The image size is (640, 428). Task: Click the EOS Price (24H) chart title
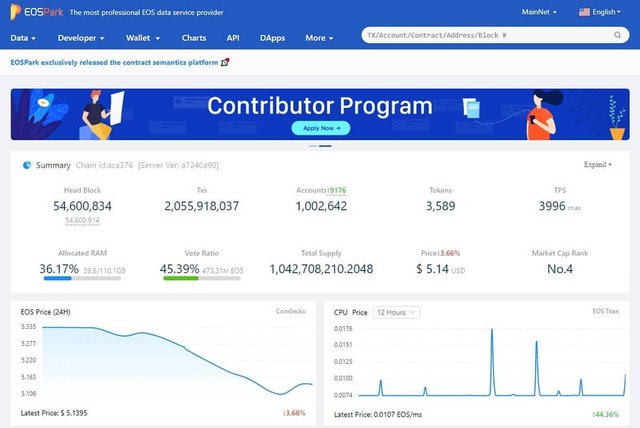point(45,312)
